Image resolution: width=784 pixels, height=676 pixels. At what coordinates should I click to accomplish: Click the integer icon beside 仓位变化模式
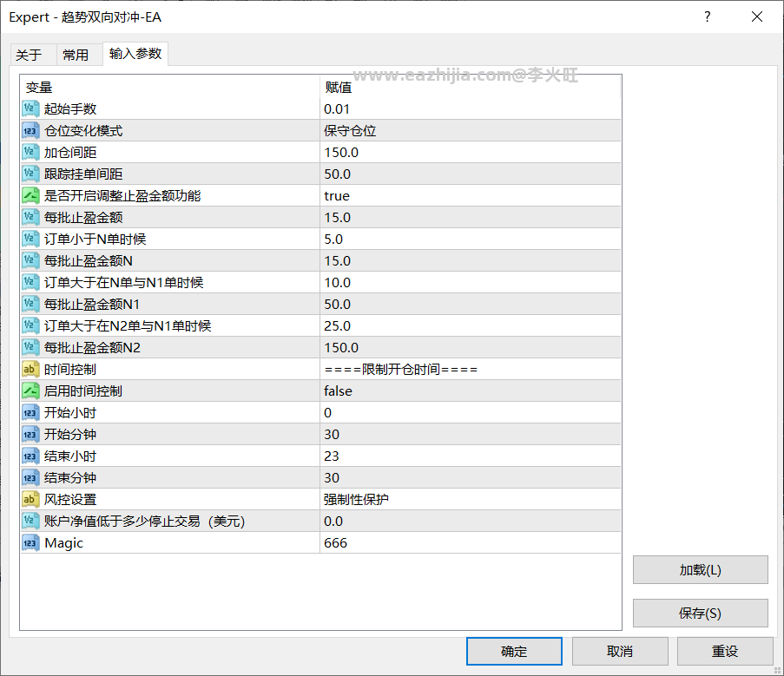point(30,130)
